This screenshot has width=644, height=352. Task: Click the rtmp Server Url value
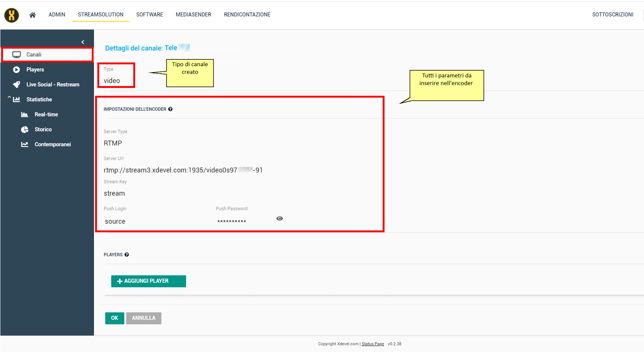click(183, 170)
